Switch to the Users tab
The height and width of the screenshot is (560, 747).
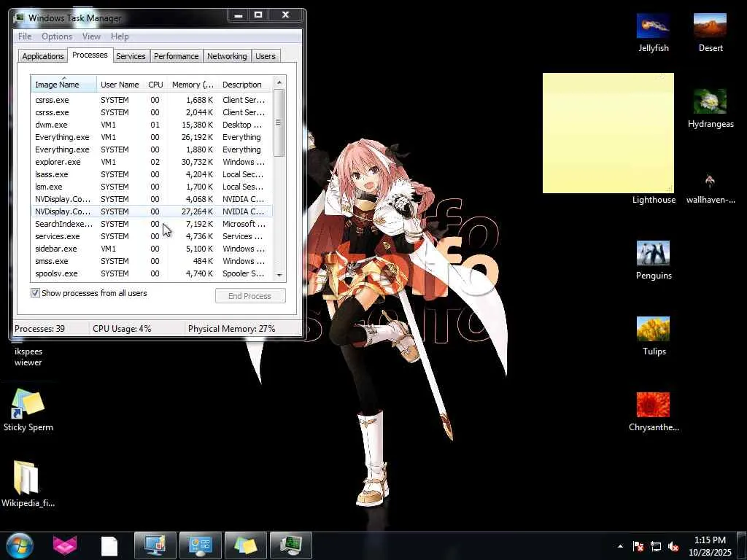(x=266, y=56)
